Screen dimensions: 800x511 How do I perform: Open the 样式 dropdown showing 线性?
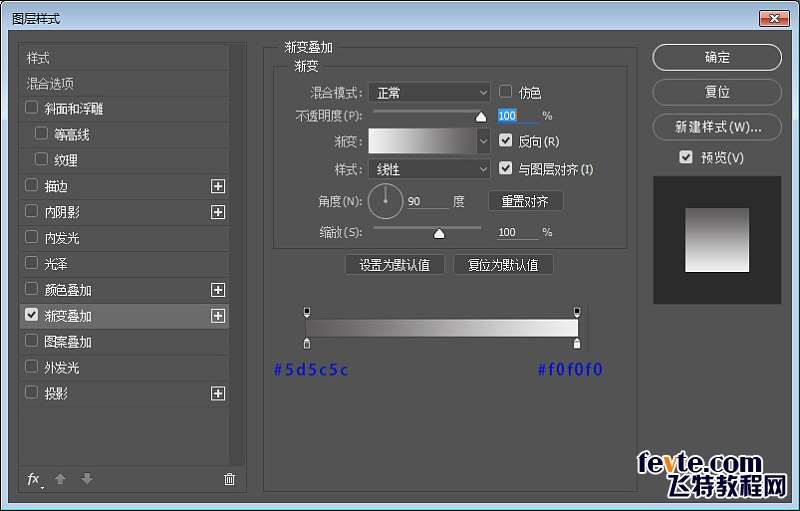tap(429, 169)
